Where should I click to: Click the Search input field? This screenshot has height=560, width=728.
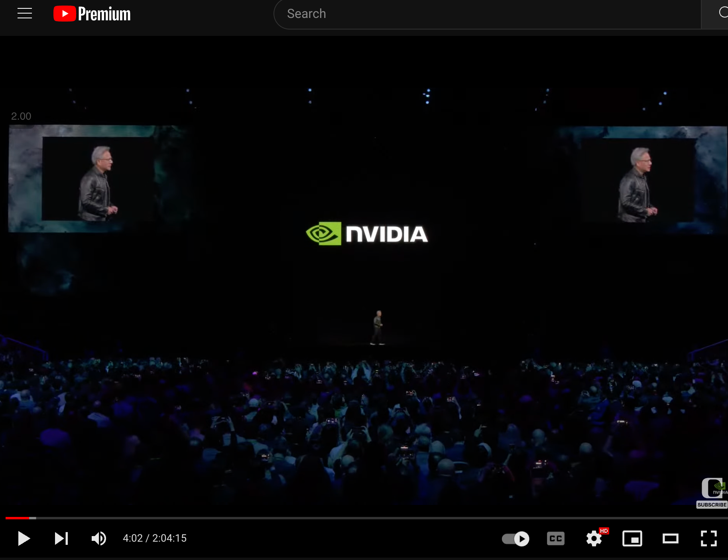487,14
